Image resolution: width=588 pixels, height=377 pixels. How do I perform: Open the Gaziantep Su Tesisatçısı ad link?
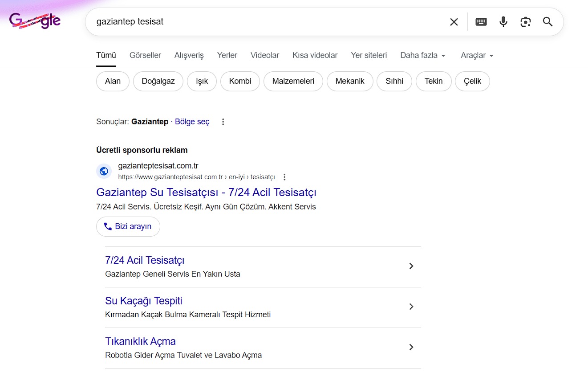(x=206, y=193)
